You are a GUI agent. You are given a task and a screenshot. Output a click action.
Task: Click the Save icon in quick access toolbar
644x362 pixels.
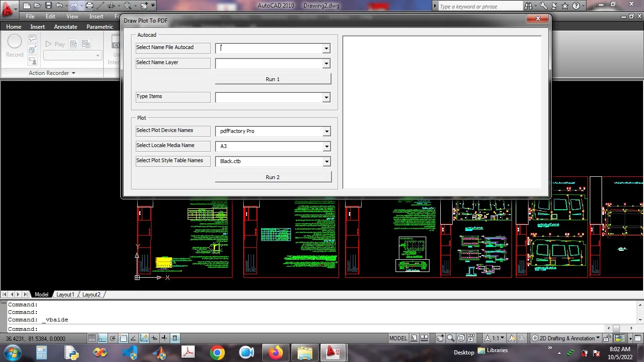click(x=48, y=6)
